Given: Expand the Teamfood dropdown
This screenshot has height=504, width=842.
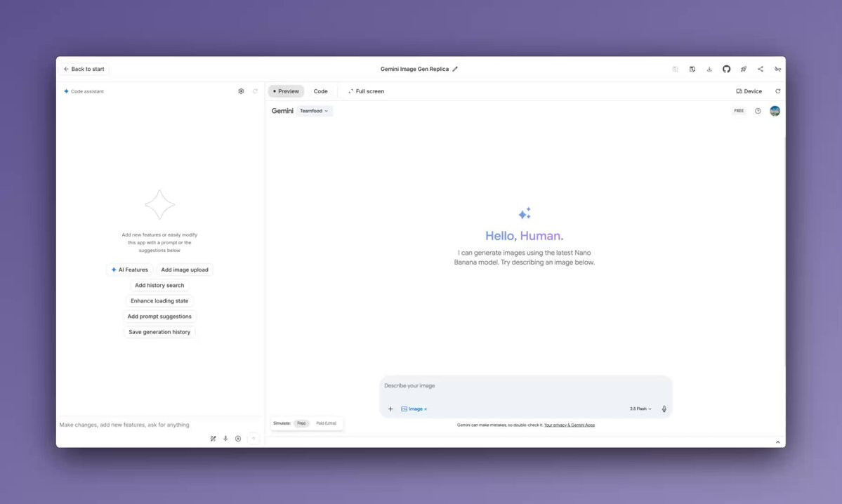Looking at the screenshot, I should coord(314,111).
